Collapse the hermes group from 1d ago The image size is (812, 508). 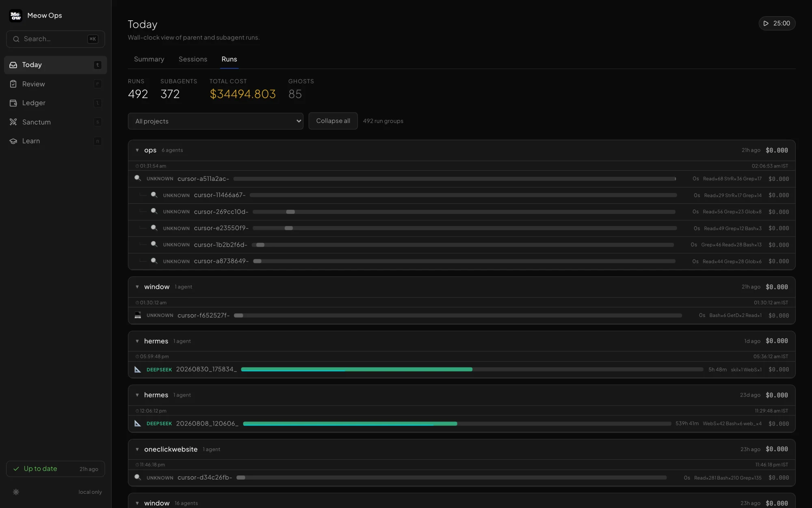tap(137, 341)
